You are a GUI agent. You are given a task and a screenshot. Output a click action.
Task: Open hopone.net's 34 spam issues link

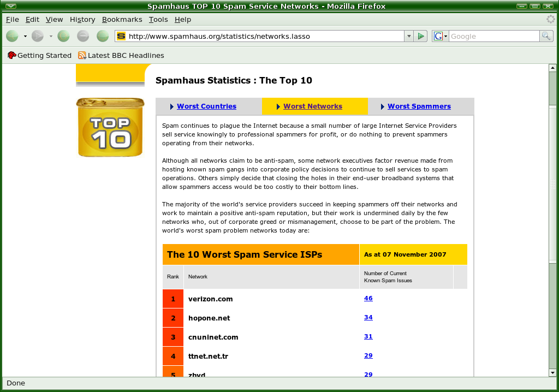point(368,317)
